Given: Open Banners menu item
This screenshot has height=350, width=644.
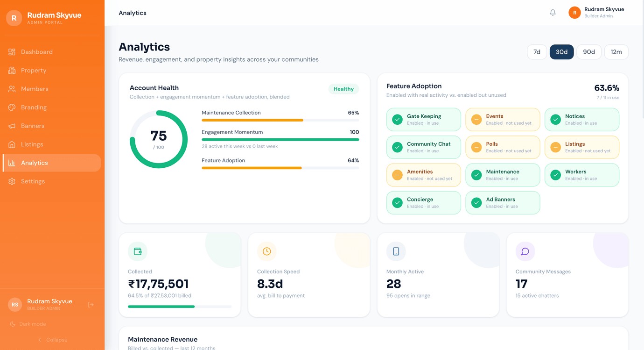Looking at the screenshot, I should [52, 126].
